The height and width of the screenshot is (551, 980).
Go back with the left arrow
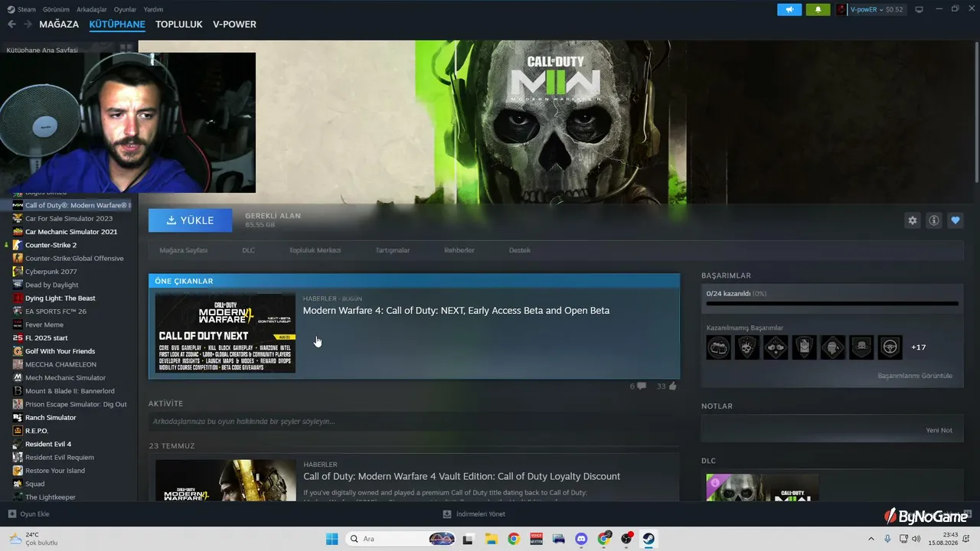11,24
